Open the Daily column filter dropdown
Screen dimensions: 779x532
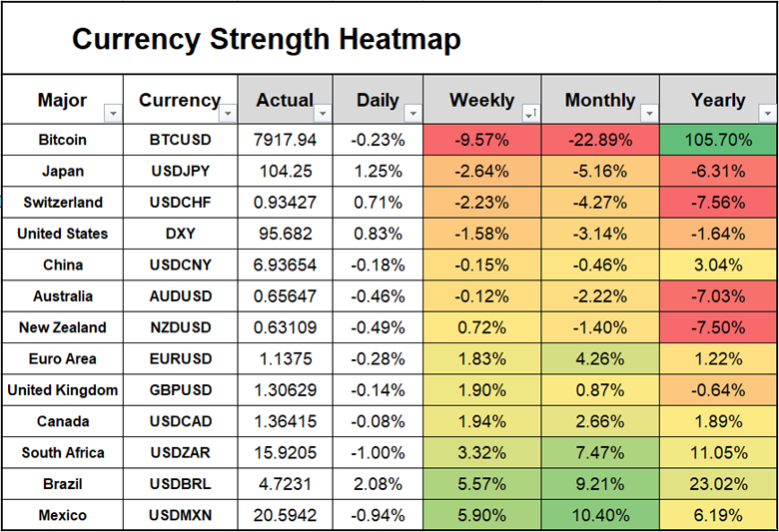tap(411, 114)
